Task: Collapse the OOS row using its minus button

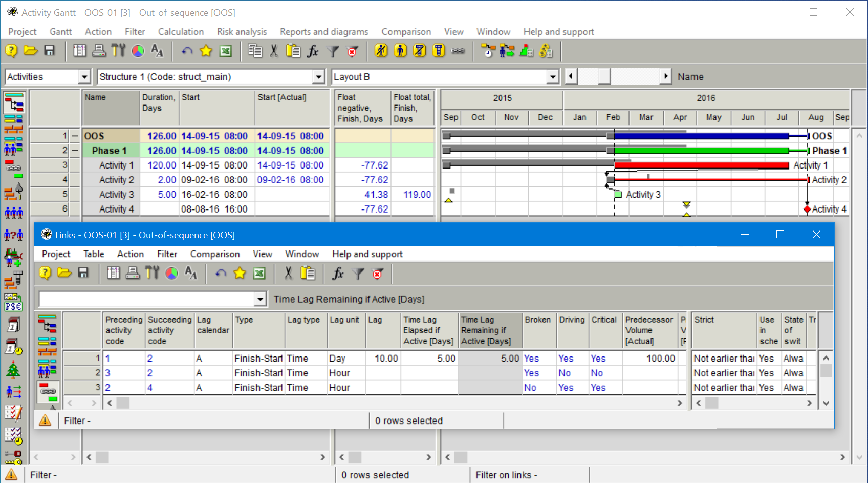Action: pos(75,136)
